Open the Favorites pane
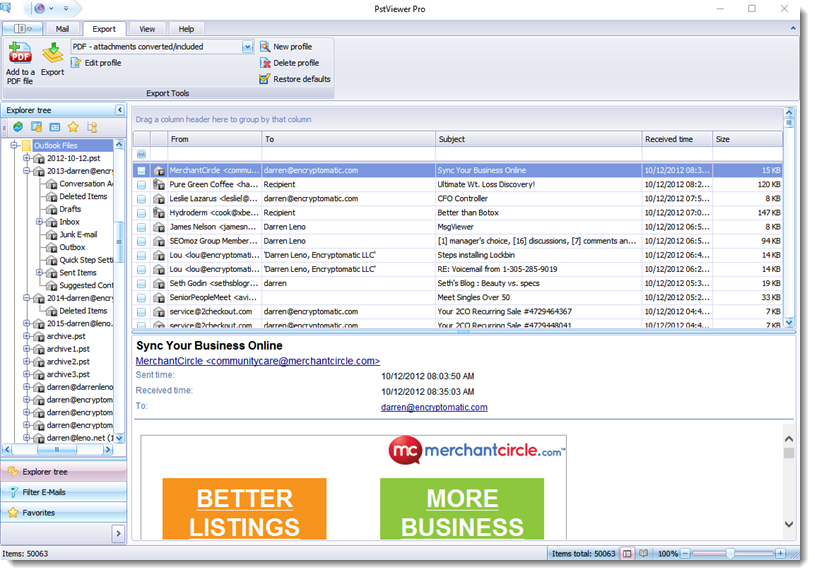 (63, 513)
